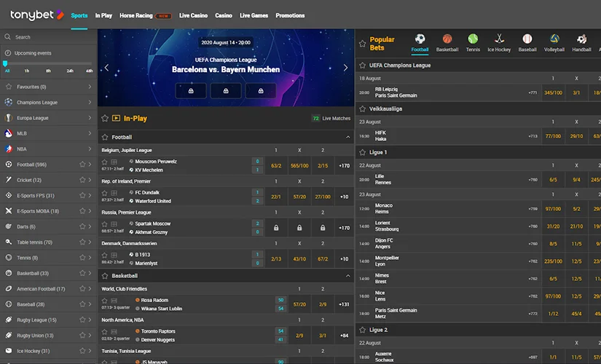Select Ice Hockey icon in Popular Bets

pyautogui.click(x=499, y=39)
